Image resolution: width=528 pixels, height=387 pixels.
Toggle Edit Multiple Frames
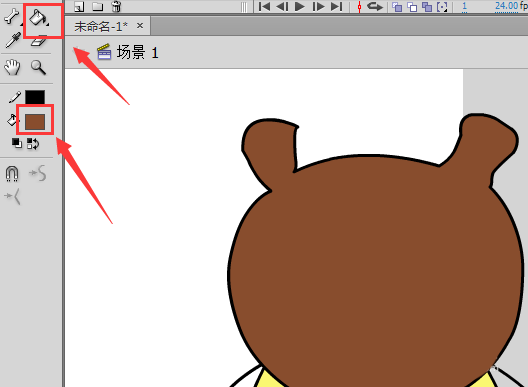[x=427, y=7]
